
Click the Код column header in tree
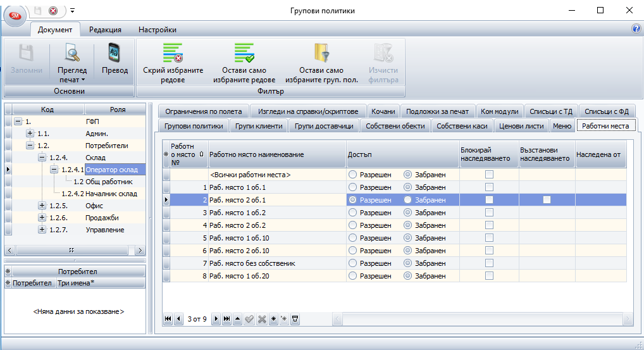(48, 109)
